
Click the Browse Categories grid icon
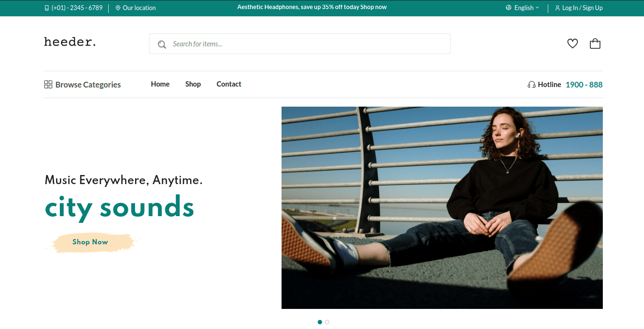48,85
